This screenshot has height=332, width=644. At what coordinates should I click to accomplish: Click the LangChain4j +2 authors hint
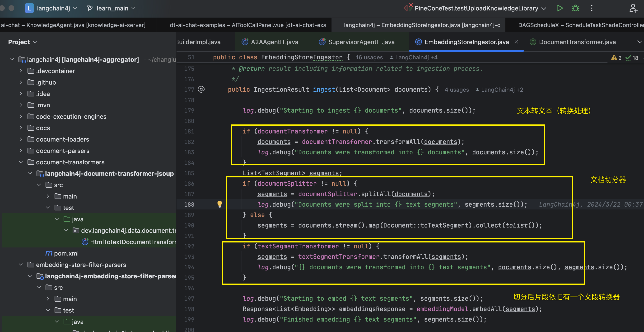pyautogui.click(x=499, y=90)
